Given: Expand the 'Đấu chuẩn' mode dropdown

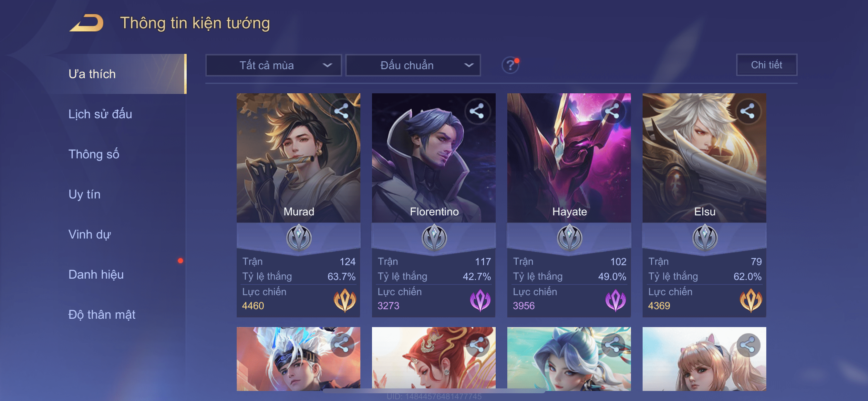Looking at the screenshot, I should point(413,65).
